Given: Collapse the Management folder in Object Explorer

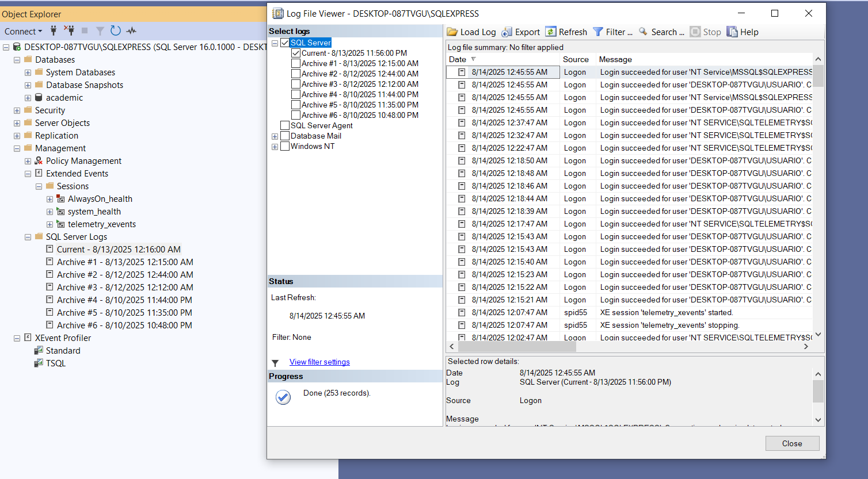Looking at the screenshot, I should pyautogui.click(x=17, y=148).
